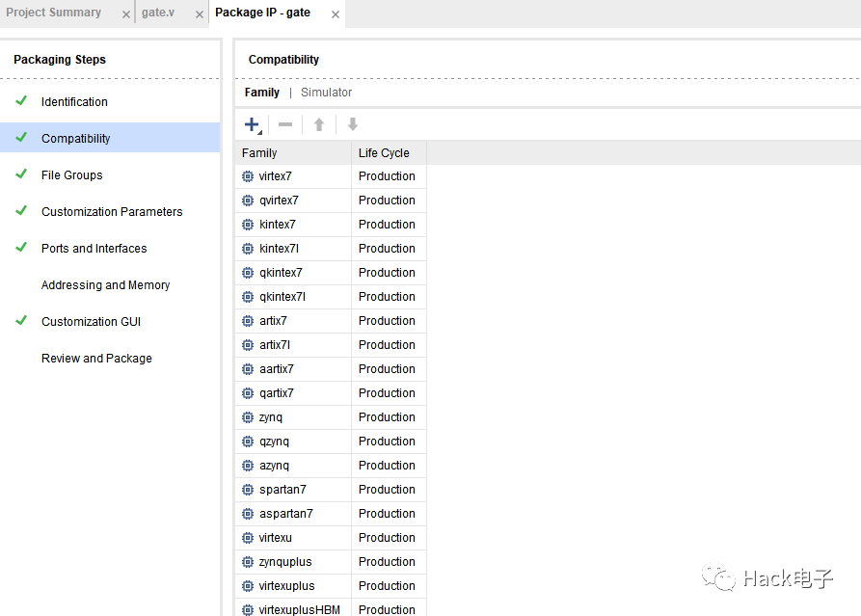Viewport: 861px width, 616px height.
Task: Select the Package IP - gate tab
Action: pos(262,13)
